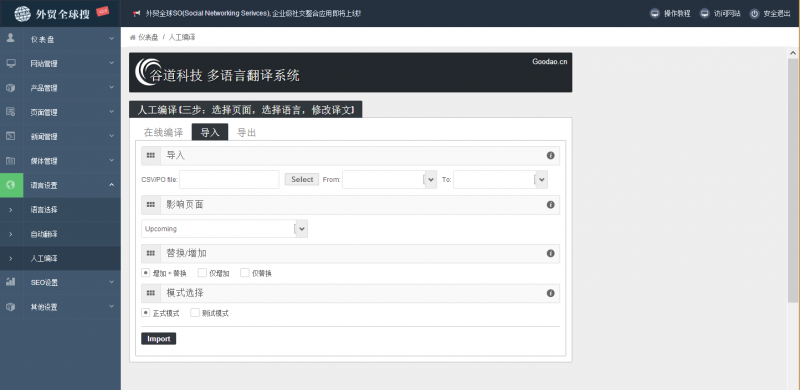Click the Import button
Screen dimensions: 800x390
pyautogui.click(x=159, y=338)
